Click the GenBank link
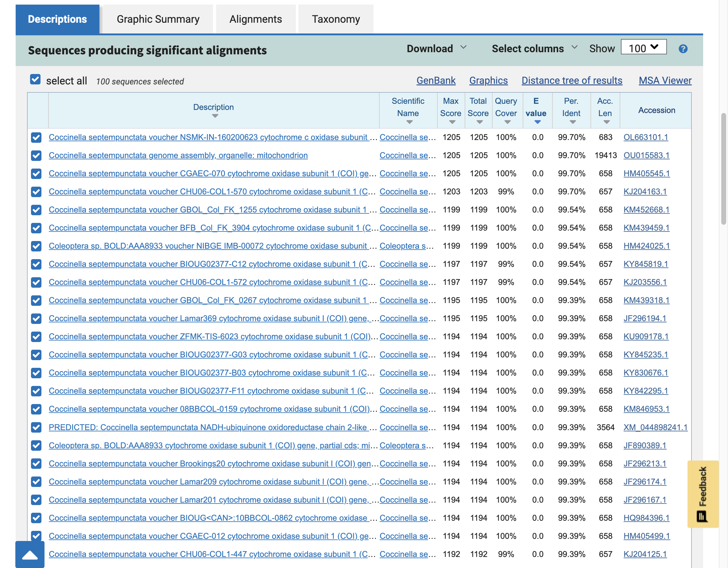This screenshot has height=568, width=728. 436,81
